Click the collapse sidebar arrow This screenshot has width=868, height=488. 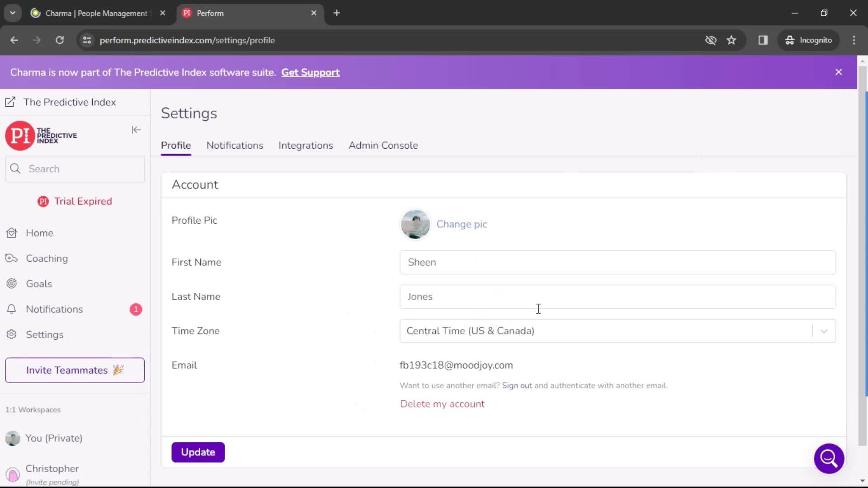click(x=136, y=130)
